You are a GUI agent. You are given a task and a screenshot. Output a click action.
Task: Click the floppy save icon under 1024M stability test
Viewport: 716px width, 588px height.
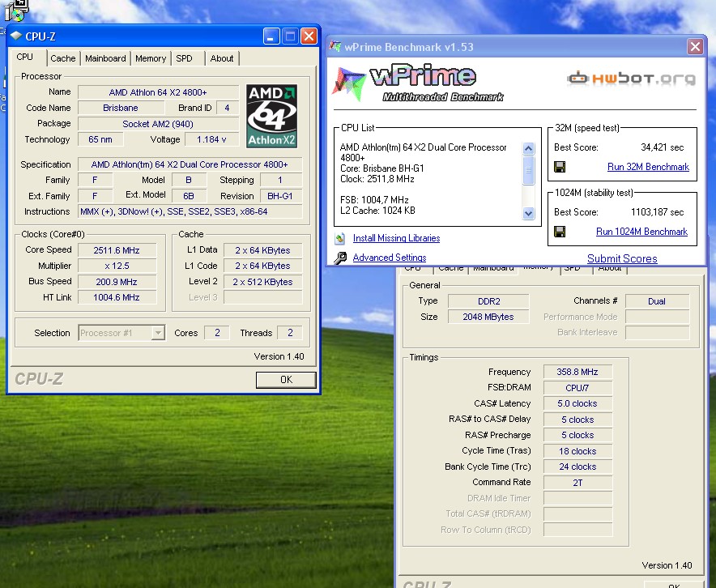pos(560,232)
